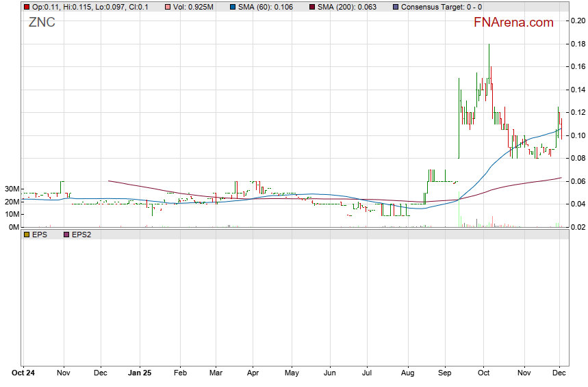Click the Dec label at right end of axis

[559, 374]
